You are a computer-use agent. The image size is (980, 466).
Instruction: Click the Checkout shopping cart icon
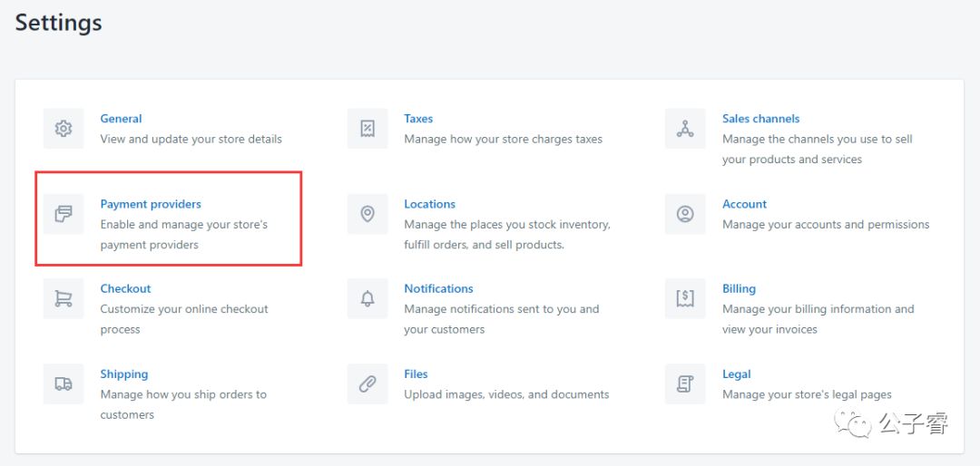click(x=64, y=298)
